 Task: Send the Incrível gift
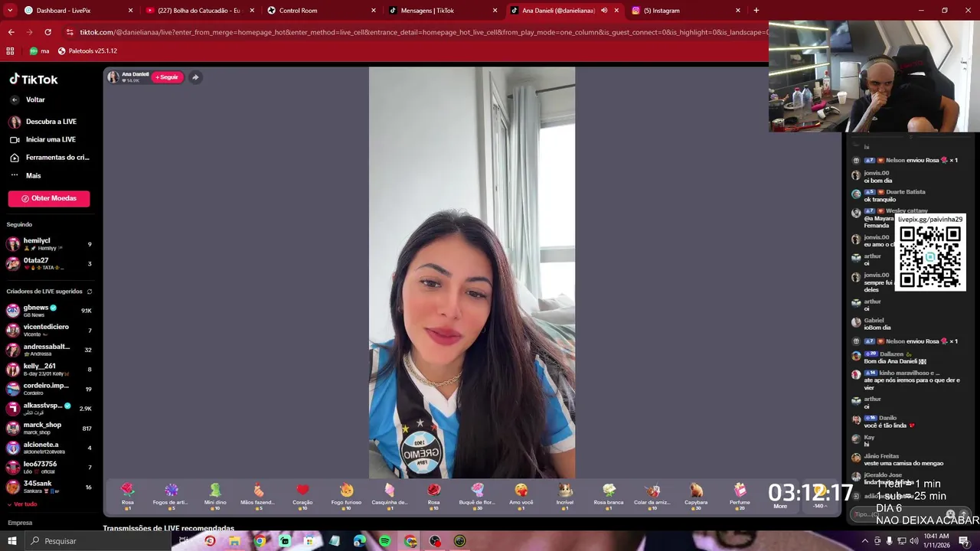pyautogui.click(x=565, y=495)
